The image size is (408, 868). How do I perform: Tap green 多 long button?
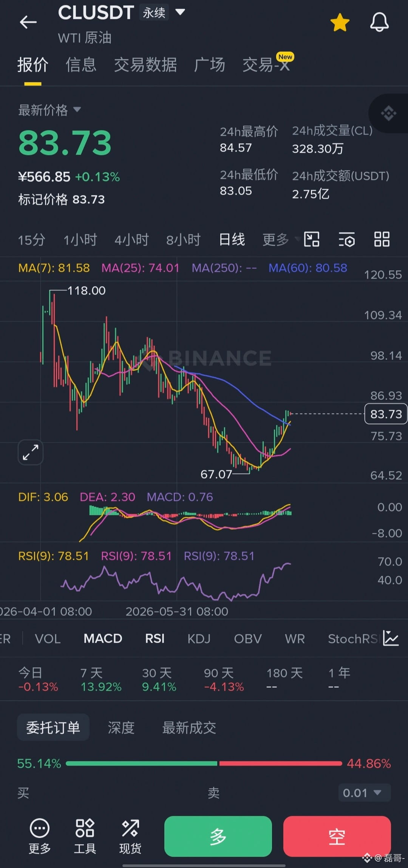pyautogui.click(x=218, y=836)
